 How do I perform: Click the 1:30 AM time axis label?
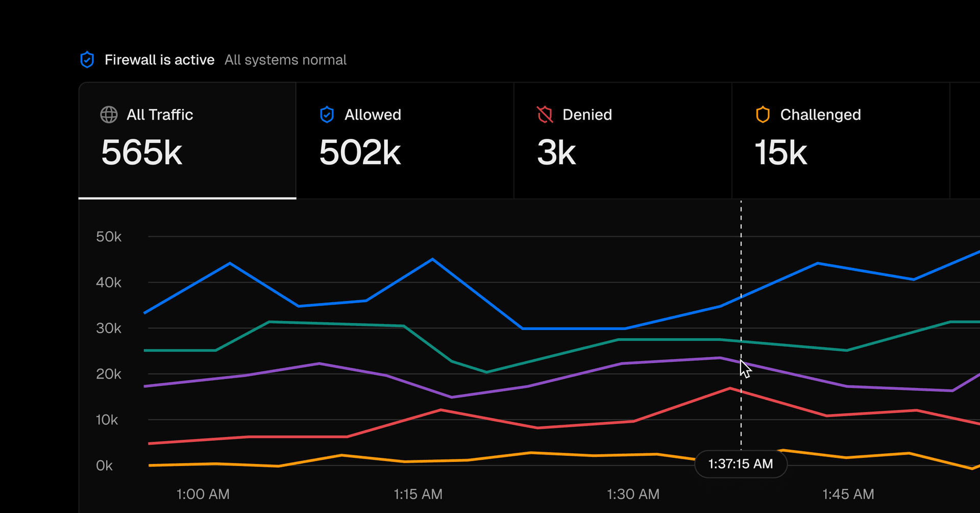[633, 494]
